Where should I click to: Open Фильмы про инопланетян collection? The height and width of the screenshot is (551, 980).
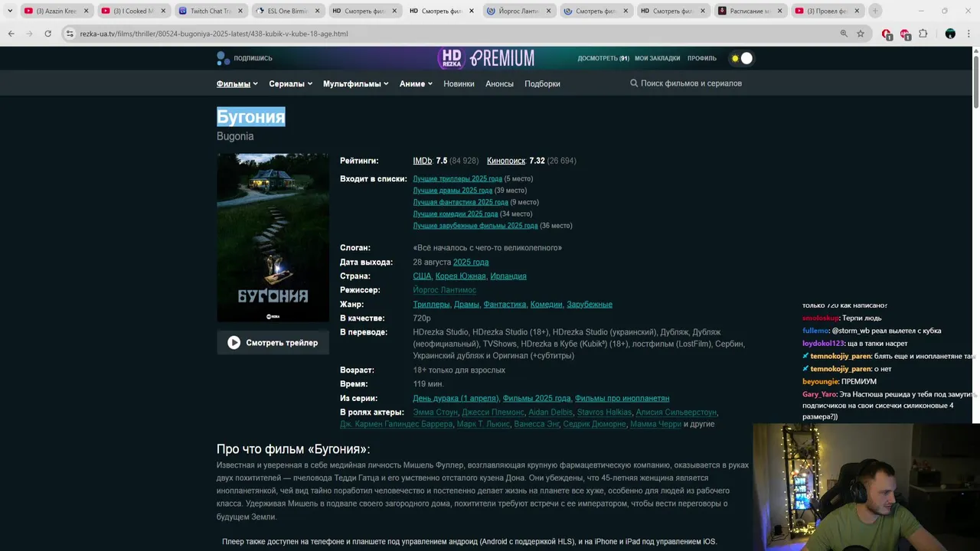[x=622, y=399]
